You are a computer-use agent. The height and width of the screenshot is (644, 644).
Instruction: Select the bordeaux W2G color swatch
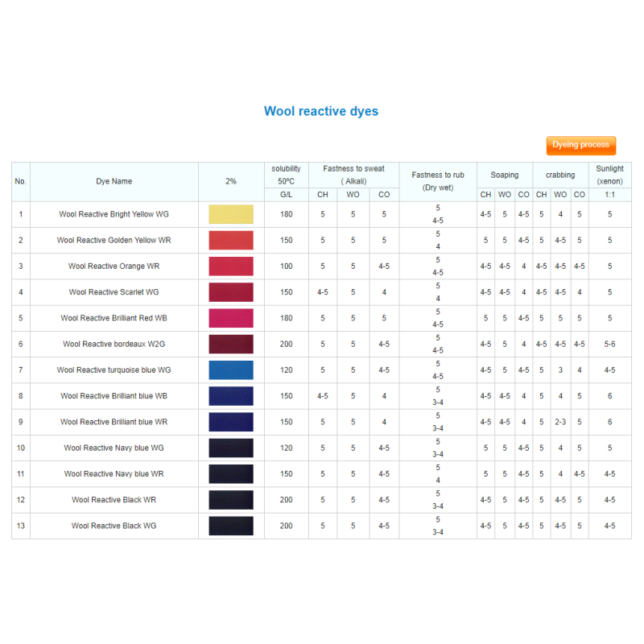[231, 344]
